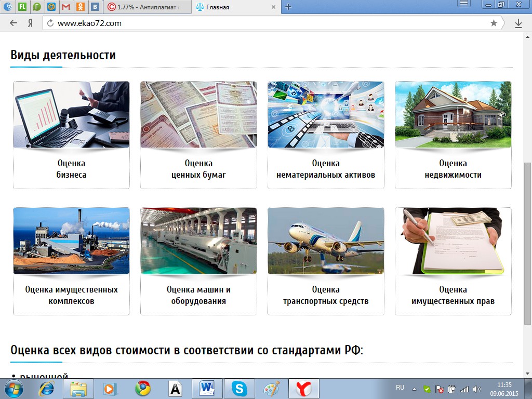The height and width of the screenshot is (399, 532).
Task: Click the scrollbar down arrow
Action: click(528, 374)
